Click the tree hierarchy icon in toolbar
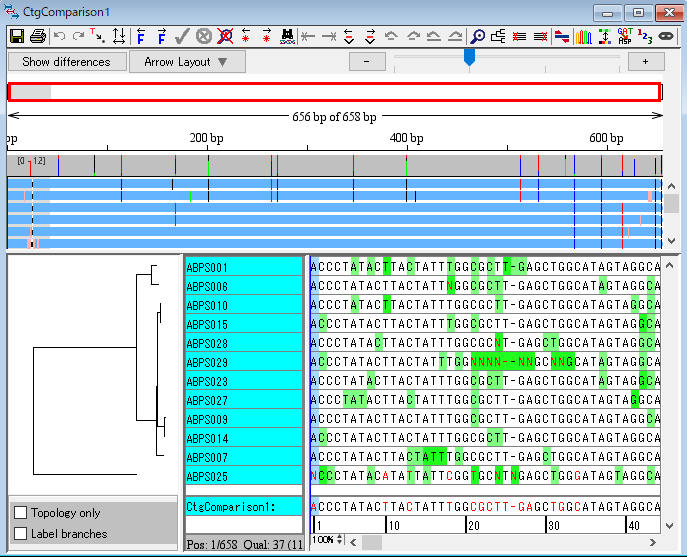This screenshot has width=687, height=557. [498, 36]
